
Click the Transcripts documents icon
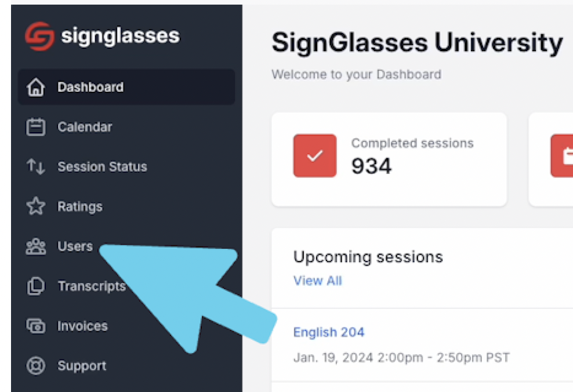(35, 286)
